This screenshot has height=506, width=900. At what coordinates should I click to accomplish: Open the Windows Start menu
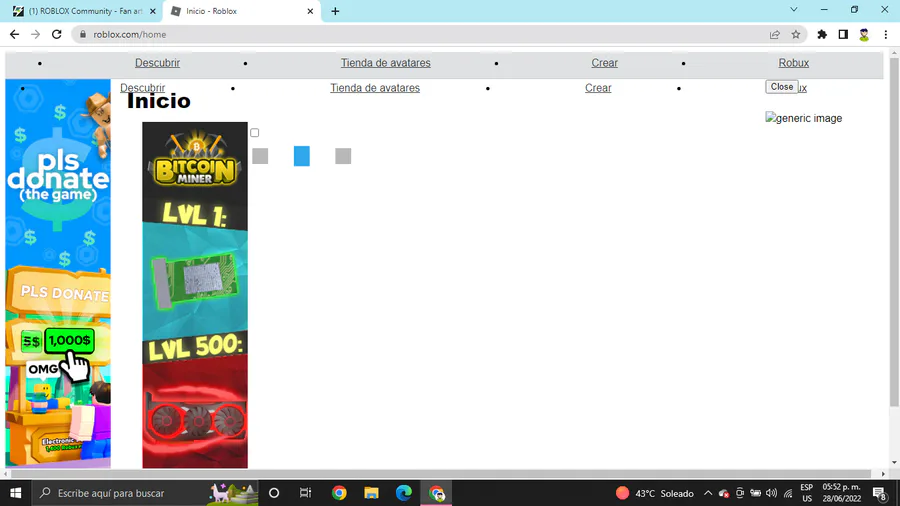[15, 493]
